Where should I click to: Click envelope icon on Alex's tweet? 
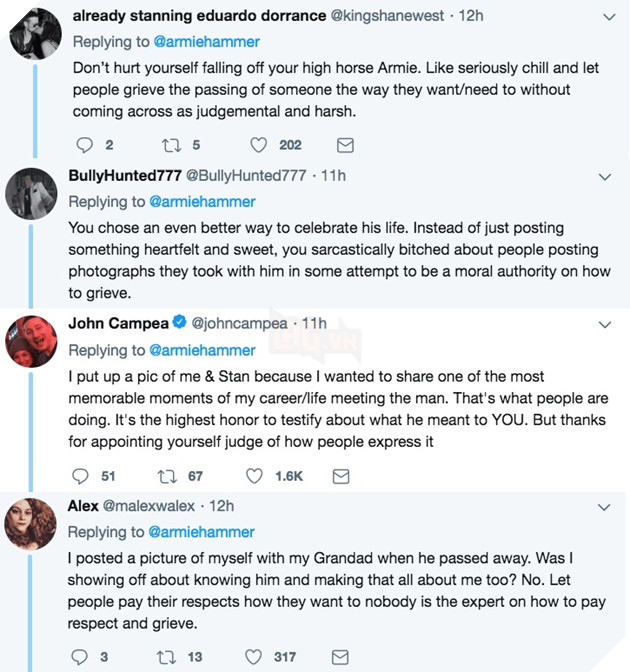click(x=340, y=656)
